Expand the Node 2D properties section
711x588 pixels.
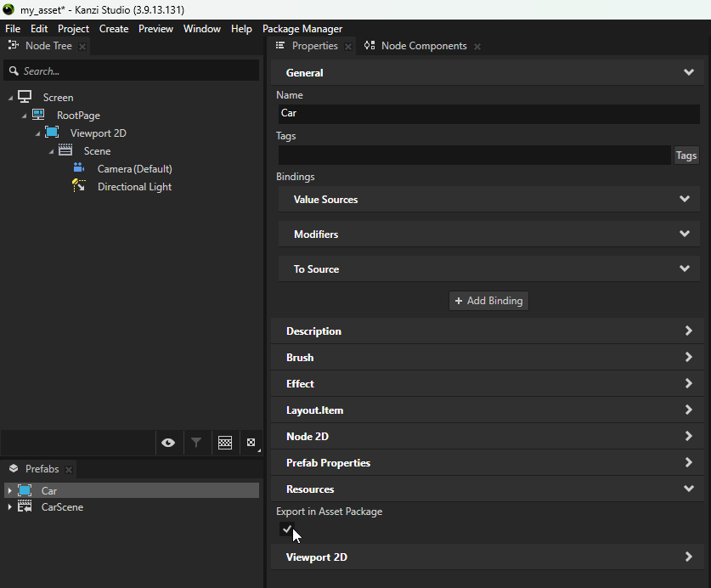coord(688,436)
